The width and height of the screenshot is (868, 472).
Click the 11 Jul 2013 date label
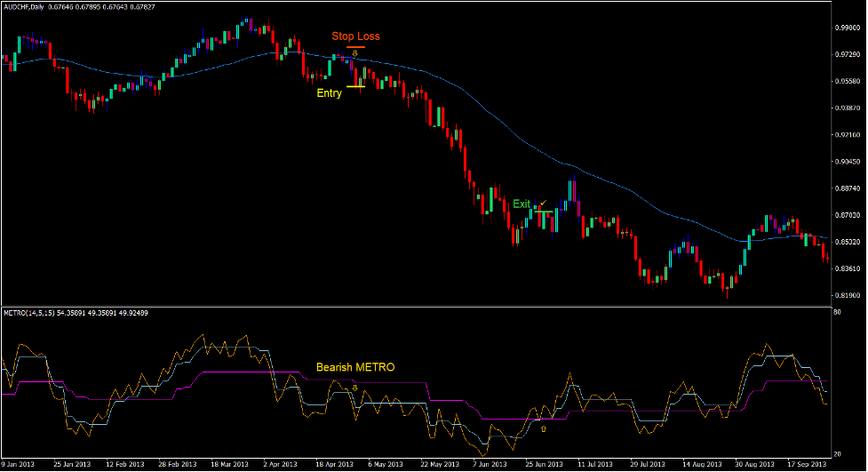click(x=595, y=464)
